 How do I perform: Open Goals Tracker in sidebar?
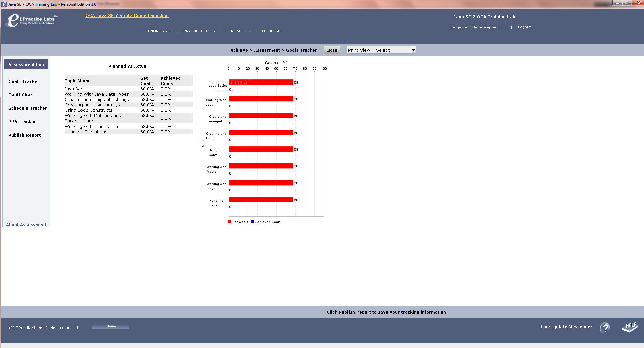tap(24, 81)
